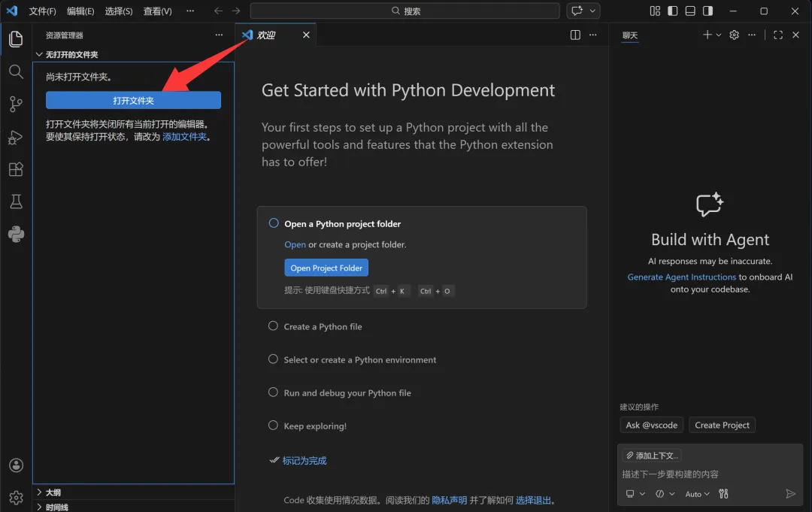Open the 文件(F) menu

coord(42,11)
